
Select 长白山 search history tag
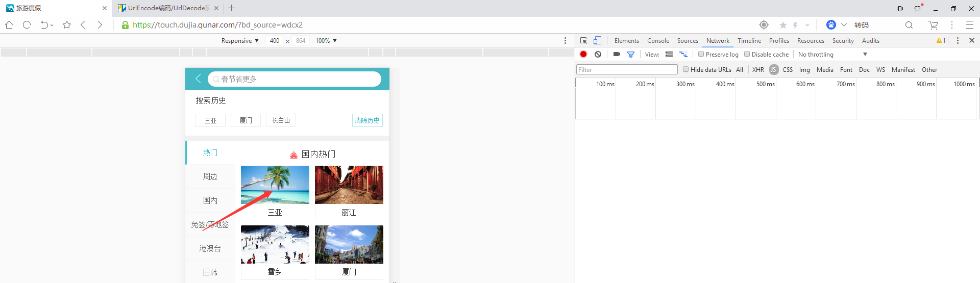coord(281,120)
